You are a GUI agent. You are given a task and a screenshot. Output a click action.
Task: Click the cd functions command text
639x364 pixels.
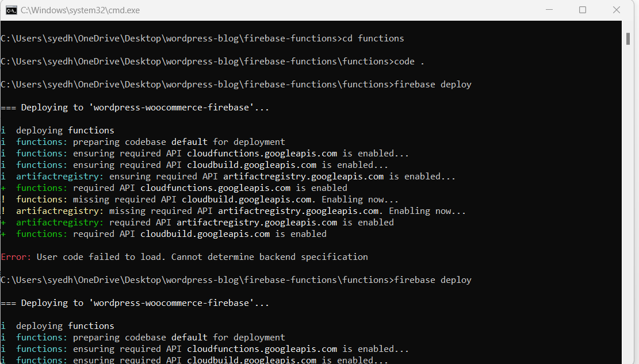[x=372, y=38]
